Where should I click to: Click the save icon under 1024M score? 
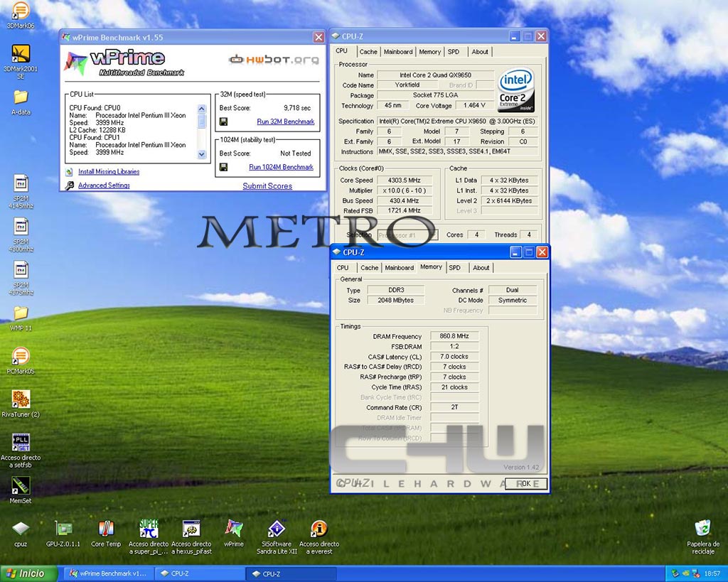pos(223,167)
